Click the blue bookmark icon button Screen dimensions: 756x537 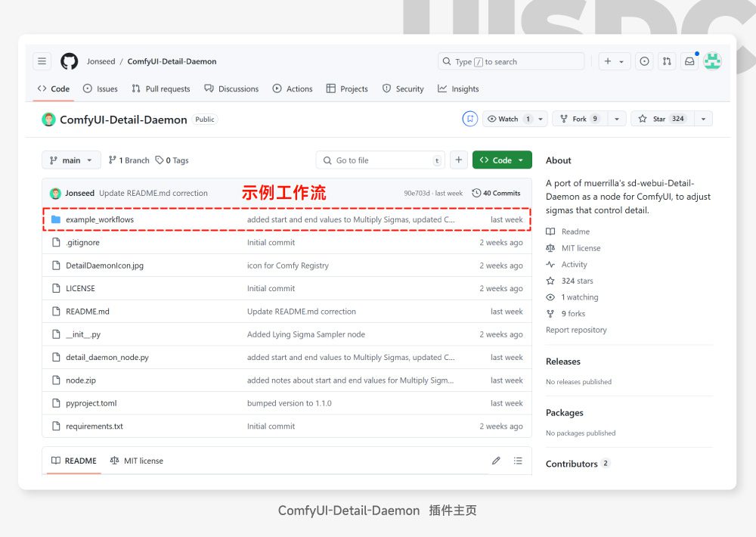click(x=469, y=119)
